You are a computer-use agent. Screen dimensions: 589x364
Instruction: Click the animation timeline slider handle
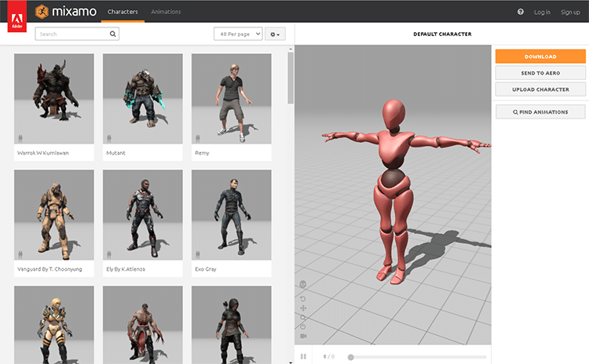click(x=350, y=357)
